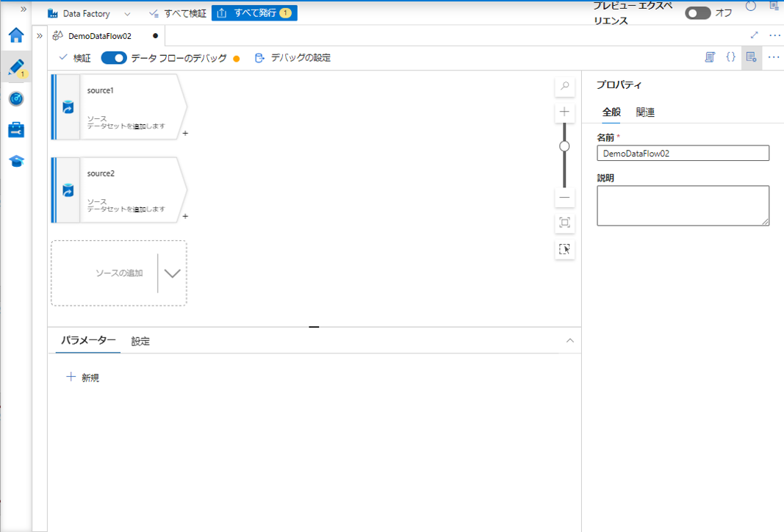This screenshot has width=784, height=532.
Task: Click the refresh icon at top right
Action: pos(750,7)
